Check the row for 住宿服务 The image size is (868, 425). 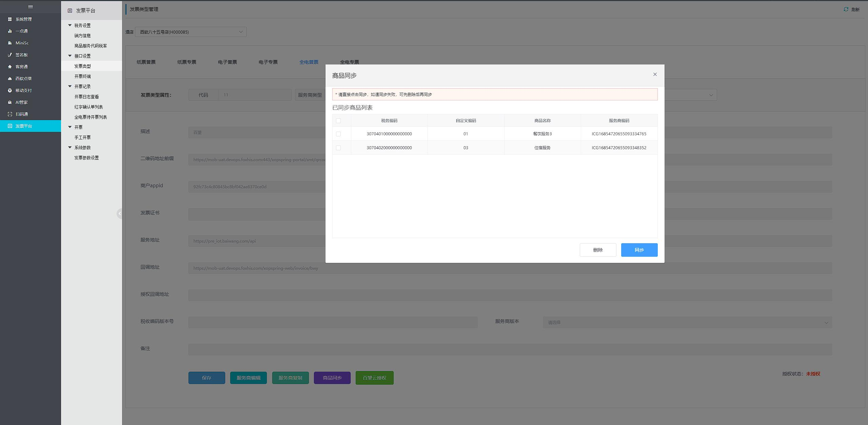338,148
